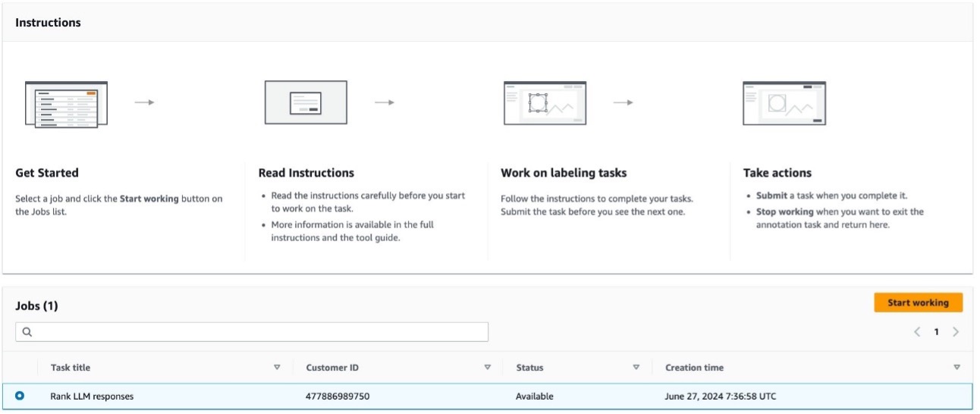Click the Get Started heading
Image resolution: width=980 pixels, height=414 pixels.
click(x=47, y=173)
